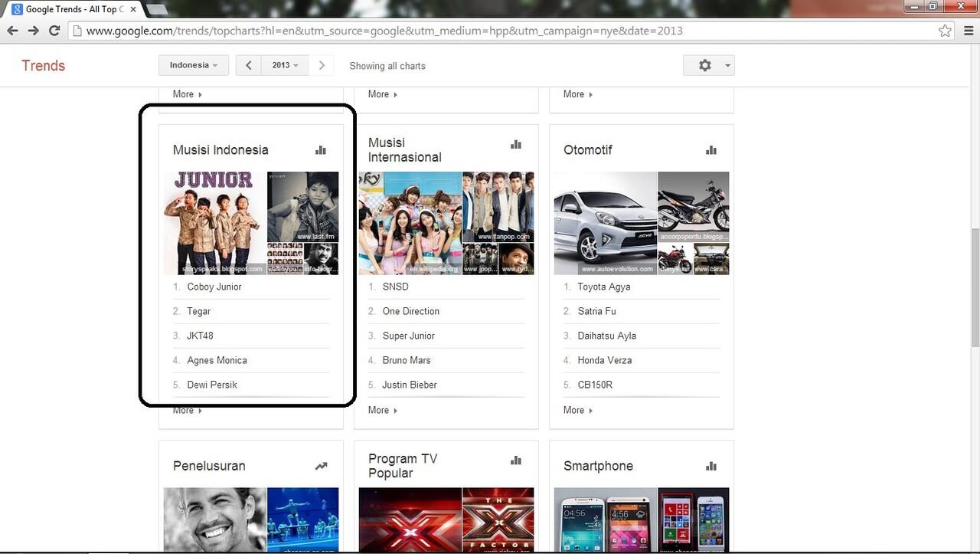
Task: Expand More above Musisi Internasional card
Action: (x=383, y=94)
